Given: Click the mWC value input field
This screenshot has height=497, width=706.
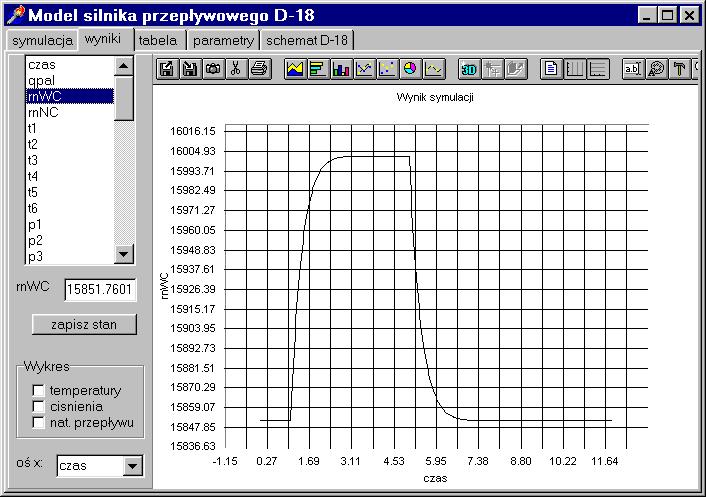Looking at the screenshot, I should coord(100,289).
